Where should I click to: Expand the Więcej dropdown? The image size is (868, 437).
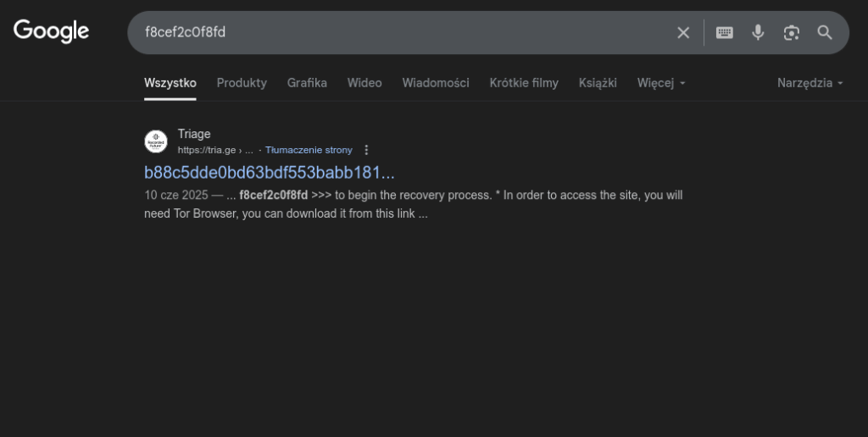pos(661,83)
